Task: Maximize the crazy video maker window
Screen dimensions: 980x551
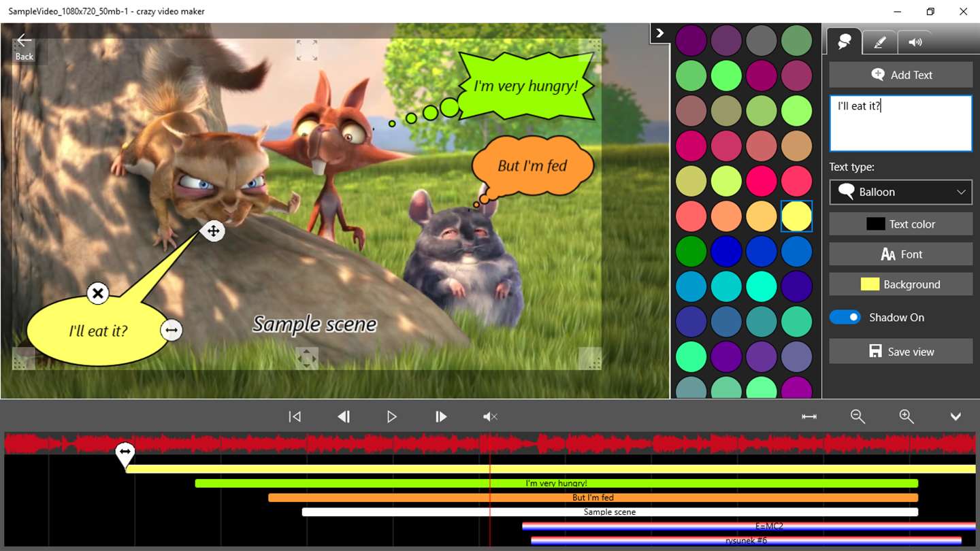Action: (x=930, y=12)
